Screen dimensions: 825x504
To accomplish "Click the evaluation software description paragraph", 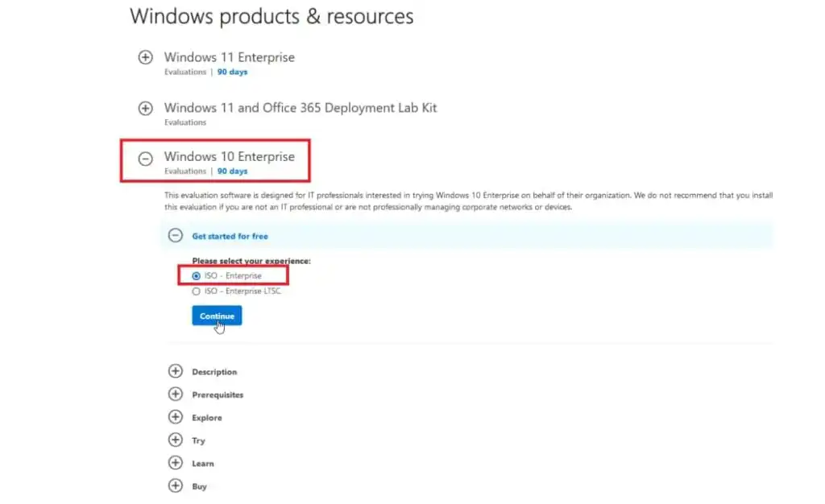I will (468, 200).
